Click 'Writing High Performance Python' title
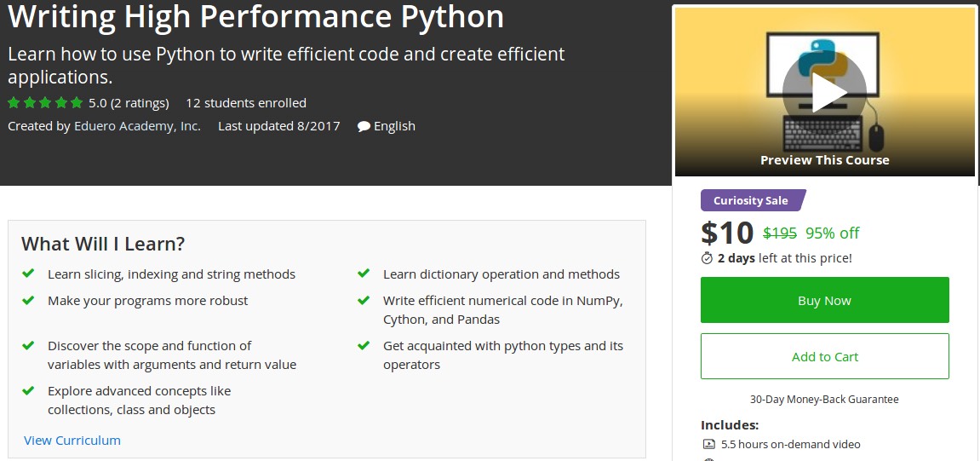 point(255,17)
